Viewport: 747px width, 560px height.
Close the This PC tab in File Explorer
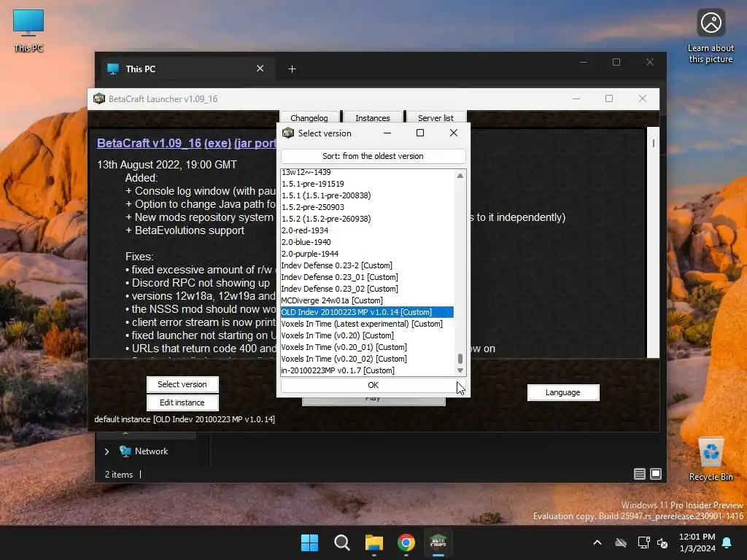pos(260,69)
